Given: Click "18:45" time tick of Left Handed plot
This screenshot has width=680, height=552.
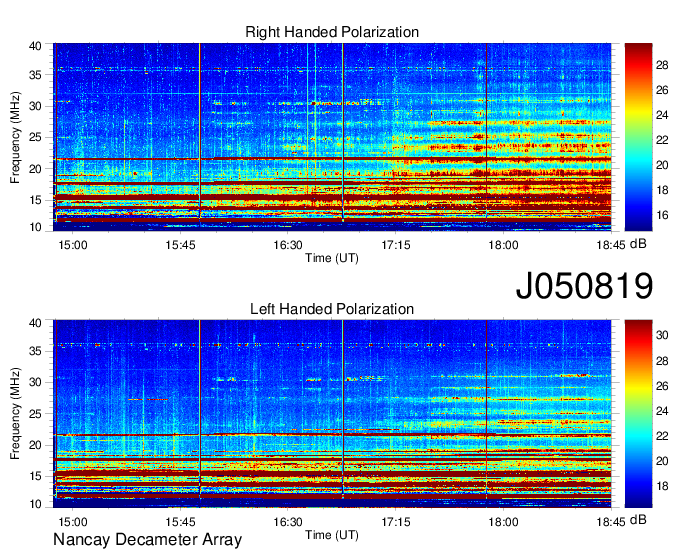Looking at the screenshot, I should 611,522.
